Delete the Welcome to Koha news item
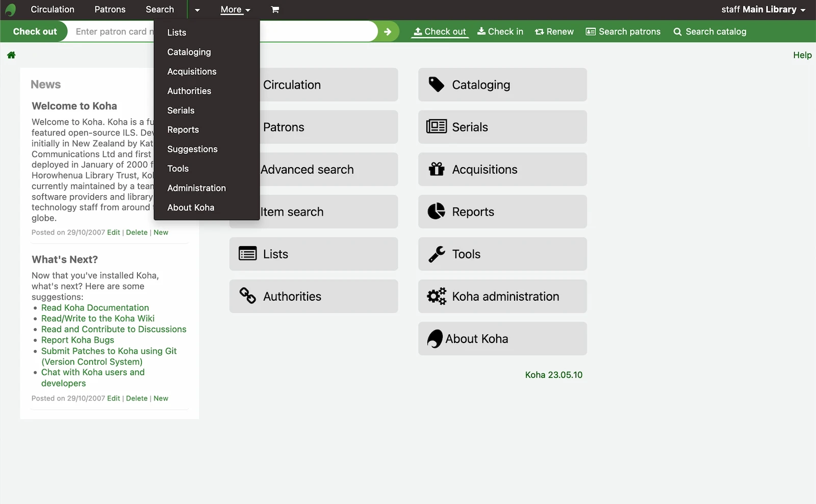 pyautogui.click(x=137, y=232)
